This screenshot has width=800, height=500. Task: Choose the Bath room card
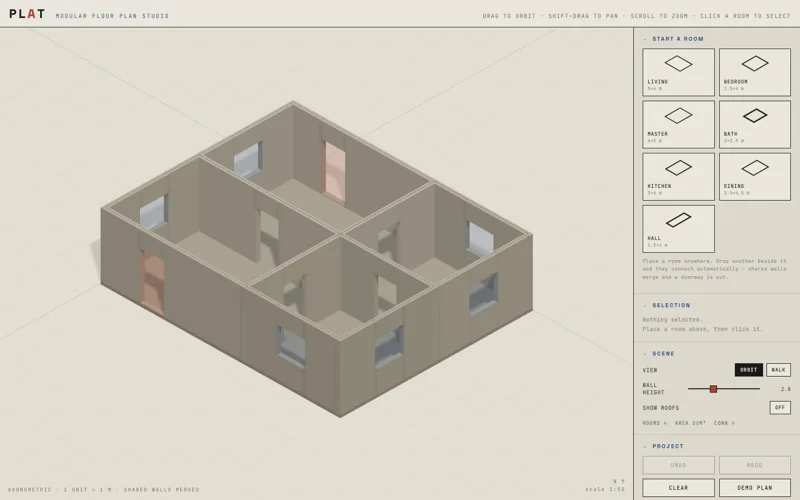point(755,124)
